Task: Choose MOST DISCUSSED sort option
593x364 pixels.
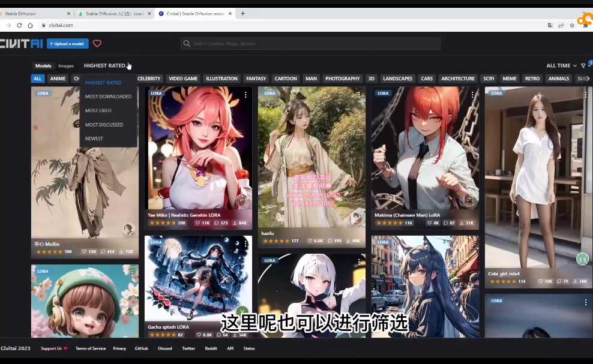Action: coord(104,125)
